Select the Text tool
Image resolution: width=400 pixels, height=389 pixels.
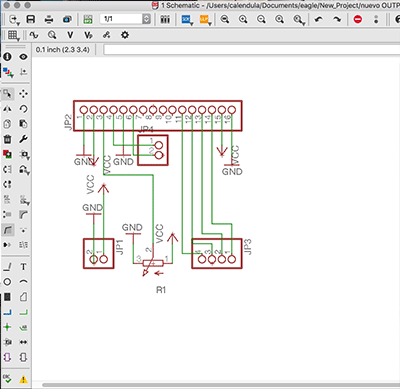coord(23,267)
